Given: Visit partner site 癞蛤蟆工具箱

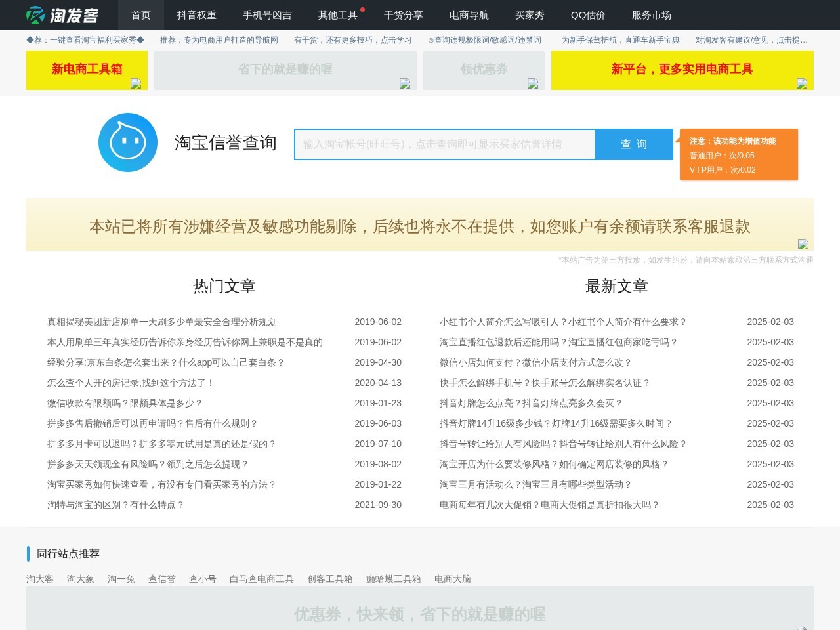Looking at the screenshot, I should click(394, 579).
